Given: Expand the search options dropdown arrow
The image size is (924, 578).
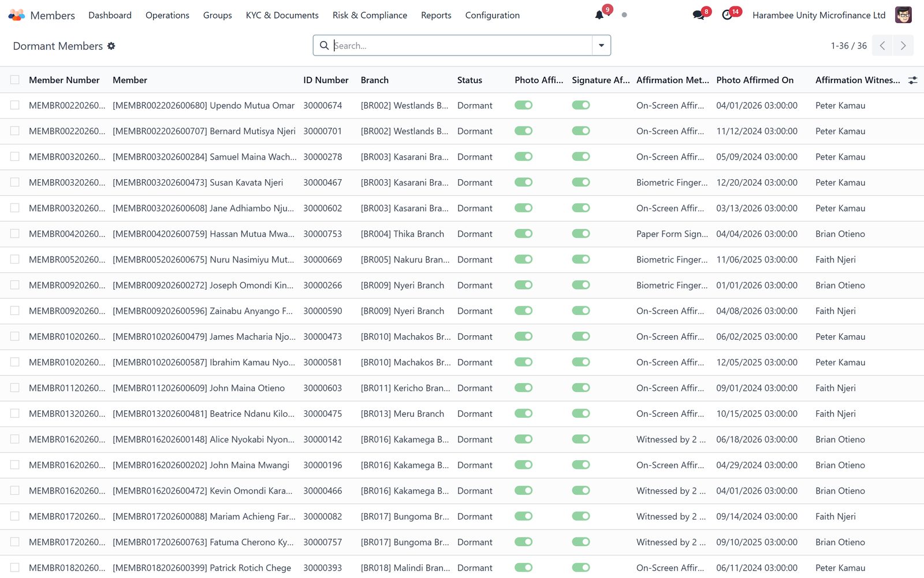Looking at the screenshot, I should click(x=601, y=46).
